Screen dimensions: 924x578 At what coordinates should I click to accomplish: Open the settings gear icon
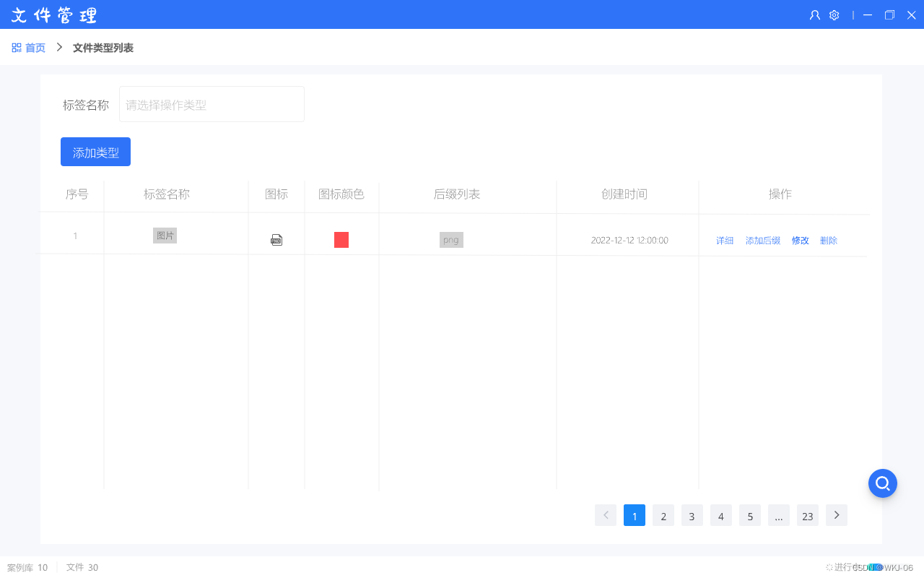834,14
